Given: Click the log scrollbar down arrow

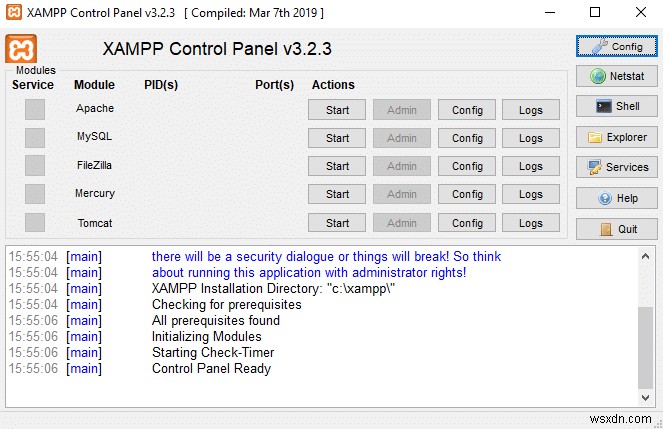Looking at the screenshot, I should pyautogui.click(x=645, y=397).
